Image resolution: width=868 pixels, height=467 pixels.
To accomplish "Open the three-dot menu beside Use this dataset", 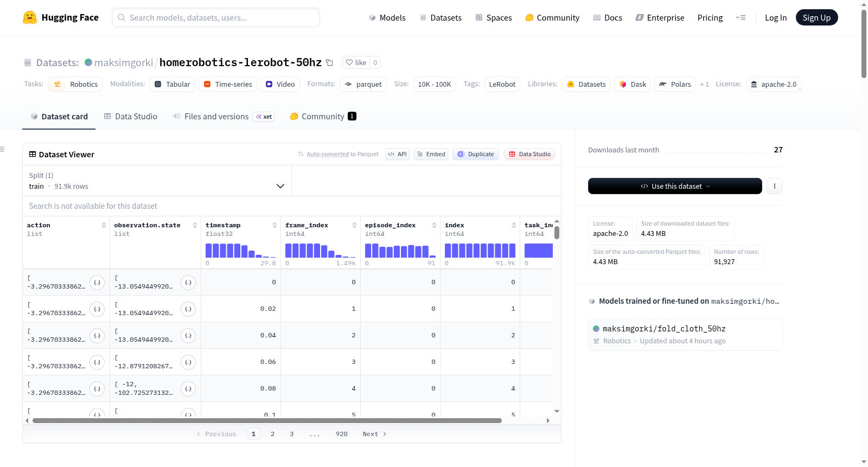I will pyautogui.click(x=775, y=186).
